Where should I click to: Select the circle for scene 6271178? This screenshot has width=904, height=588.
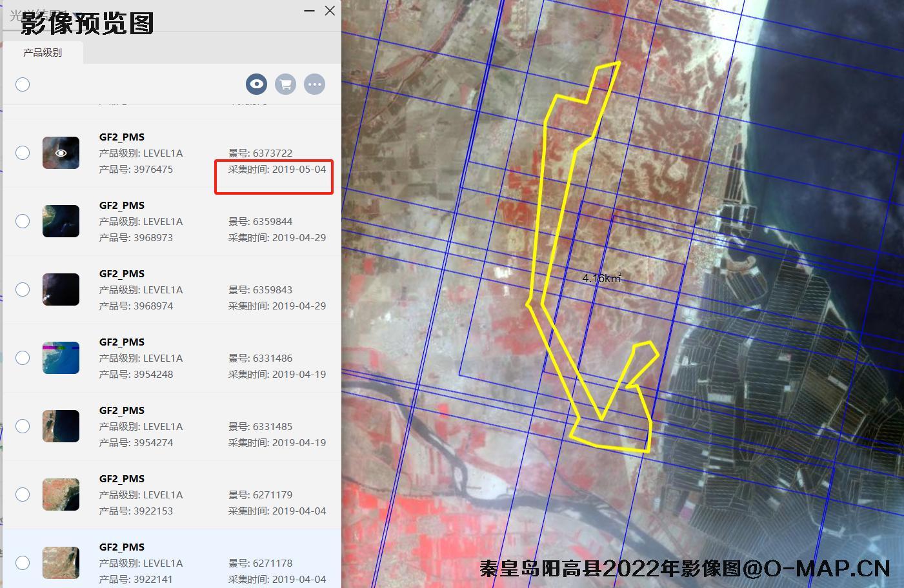[23, 563]
